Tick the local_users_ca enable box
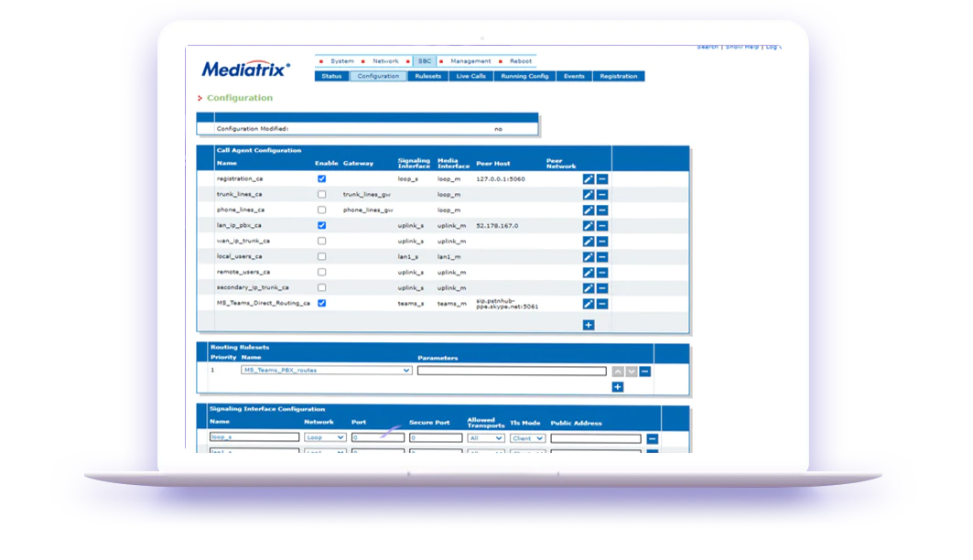This screenshot has width=973, height=560. (x=321, y=256)
